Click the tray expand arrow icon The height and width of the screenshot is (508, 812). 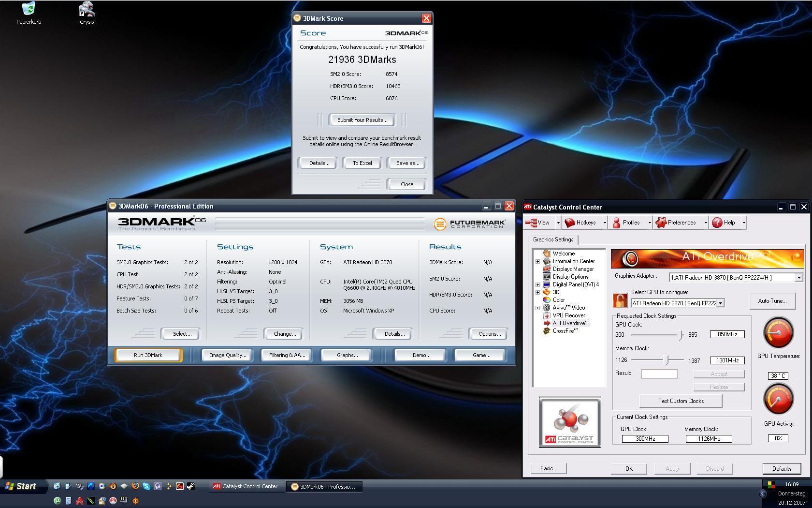[x=763, y=494]
